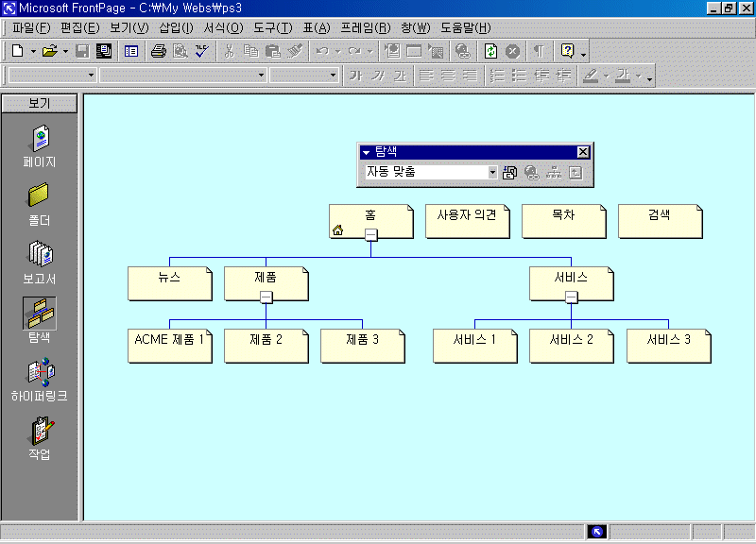This screenshot has height=544, width=756.
Task: Open the 보기(V) menu
Action: [x=129, y=28]
